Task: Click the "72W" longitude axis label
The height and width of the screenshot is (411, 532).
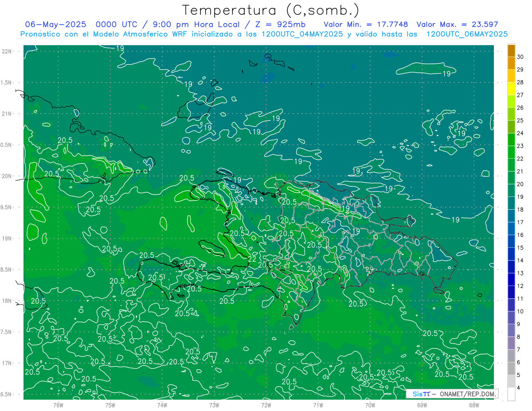Action: [266, 405]
